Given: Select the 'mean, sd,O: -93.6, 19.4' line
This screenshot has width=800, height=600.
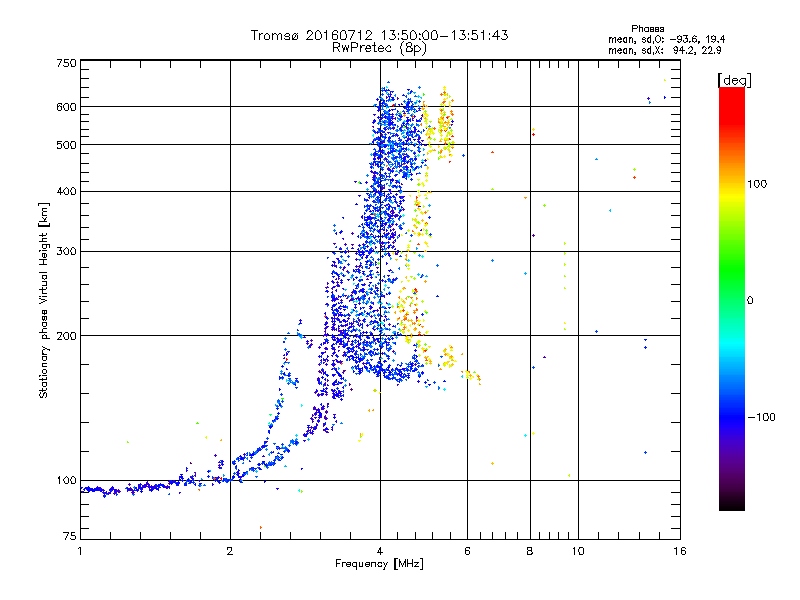Looking at the screenshot, I should point(666,40).
